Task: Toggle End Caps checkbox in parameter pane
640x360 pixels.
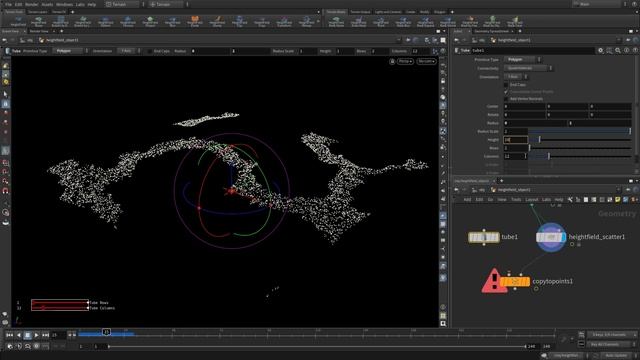Action: tap(506, 84)
